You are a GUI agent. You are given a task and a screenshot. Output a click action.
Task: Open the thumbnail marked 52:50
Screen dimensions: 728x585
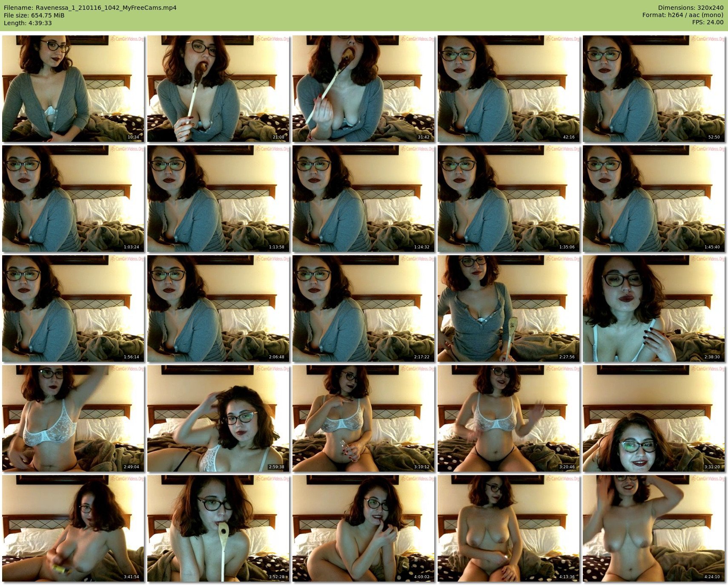click(x=653, y=88)
